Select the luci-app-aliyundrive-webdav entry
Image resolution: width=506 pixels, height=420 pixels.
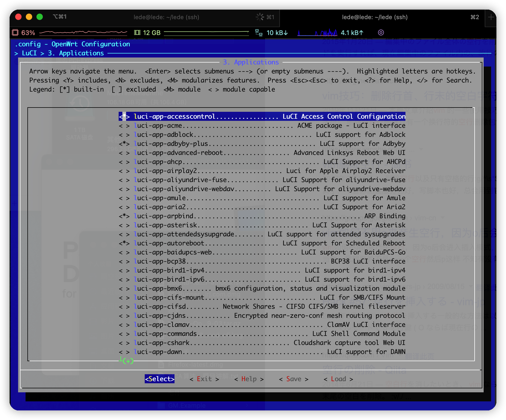[x=262, y=189]
